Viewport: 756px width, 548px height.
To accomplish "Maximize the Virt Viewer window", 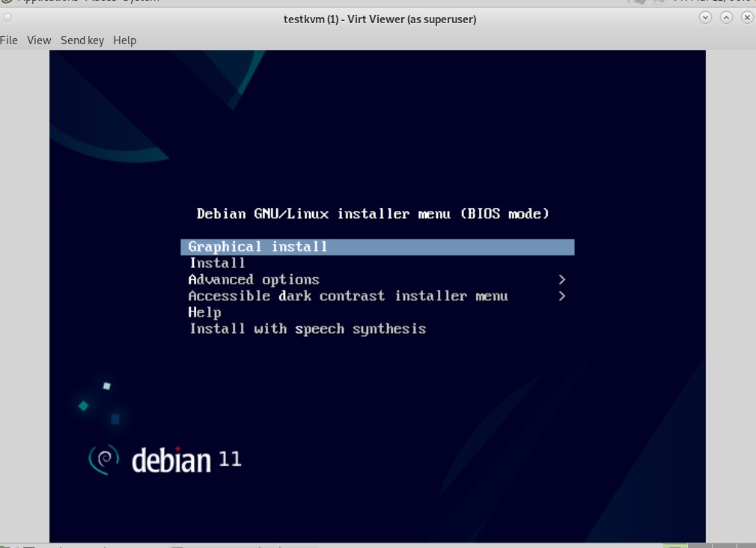I will pyautogui.click(x=726, y=18).
